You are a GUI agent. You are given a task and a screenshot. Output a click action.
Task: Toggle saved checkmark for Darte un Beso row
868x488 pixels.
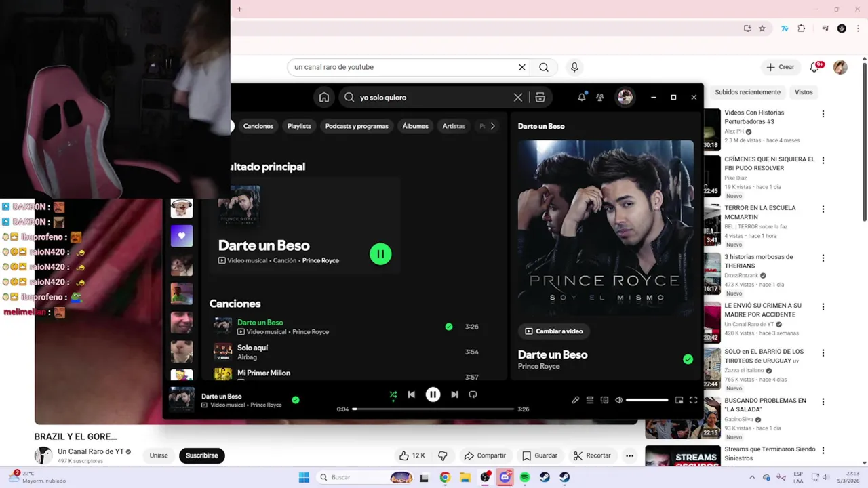click(448, 327)
